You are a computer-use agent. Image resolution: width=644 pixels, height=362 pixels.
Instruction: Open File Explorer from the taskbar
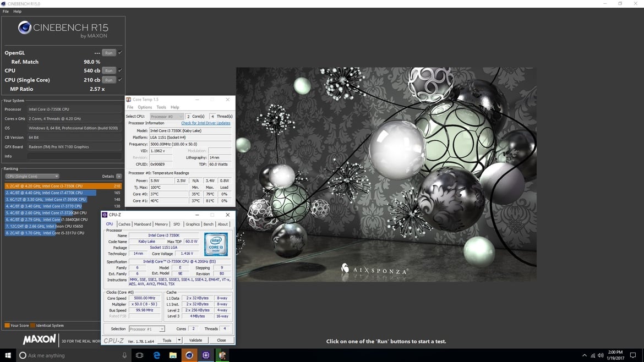[173, 355]
